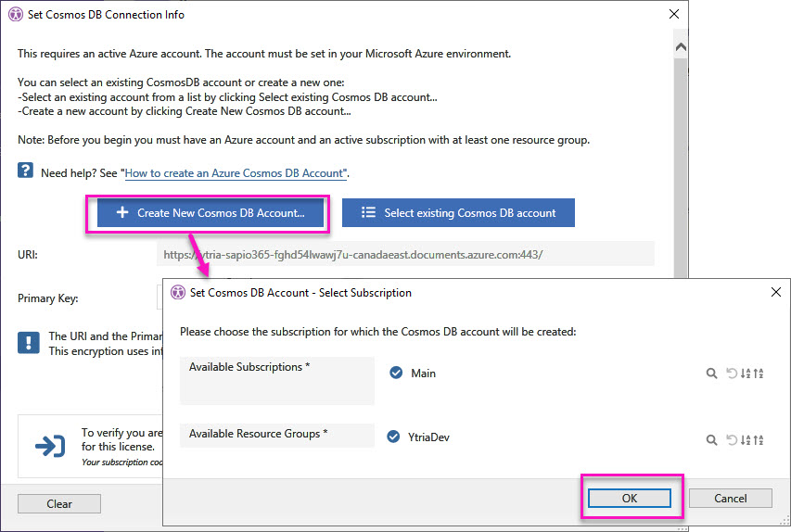Open How to create an Azure Cosmos DB Account link
Screen dimensions: 791x532
pyautogui.click(x=235, y=173)
